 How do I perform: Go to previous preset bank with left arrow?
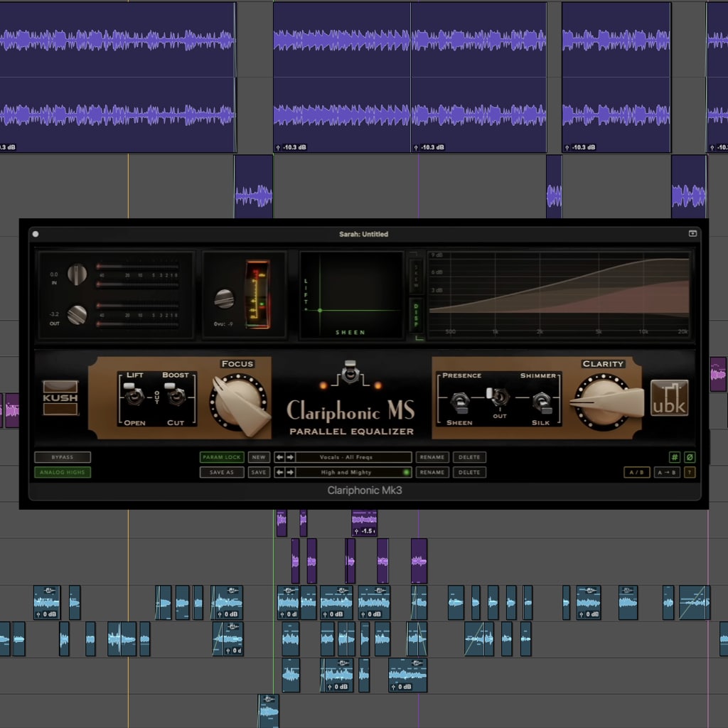[280, 457]
